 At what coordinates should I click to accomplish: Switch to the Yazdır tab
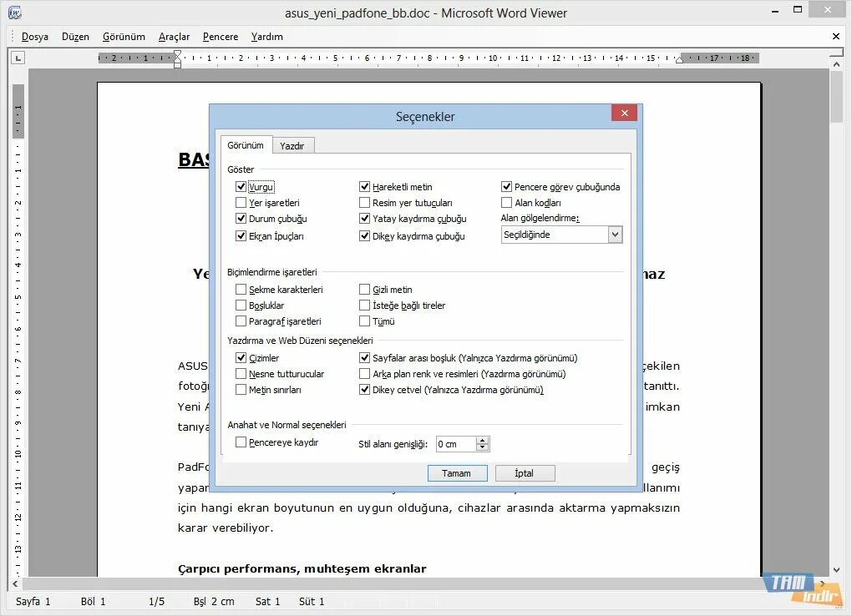[x=292, y=145]
